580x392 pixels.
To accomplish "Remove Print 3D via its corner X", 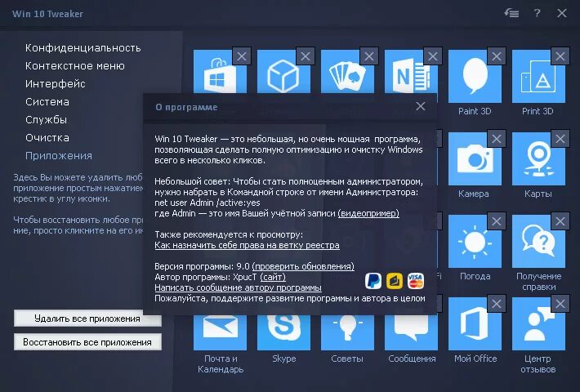I will tap(560, 56).
